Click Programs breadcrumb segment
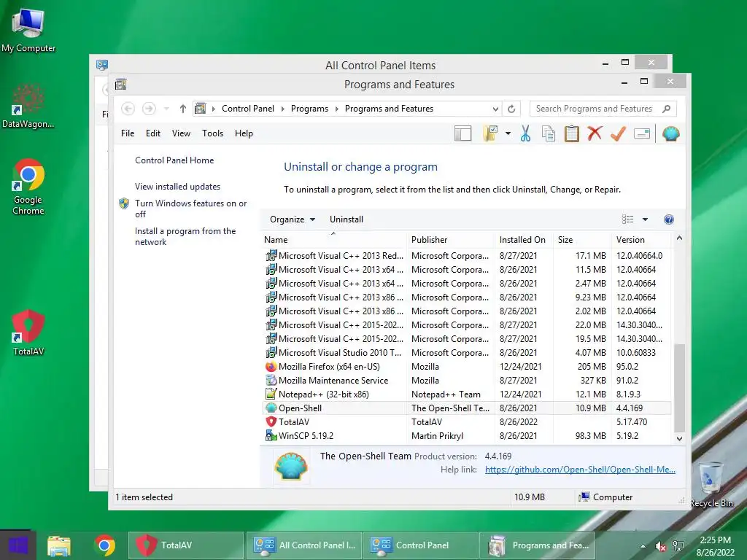Image resolution: width=747 pixels, height=560 pixels. click(309, 109)
